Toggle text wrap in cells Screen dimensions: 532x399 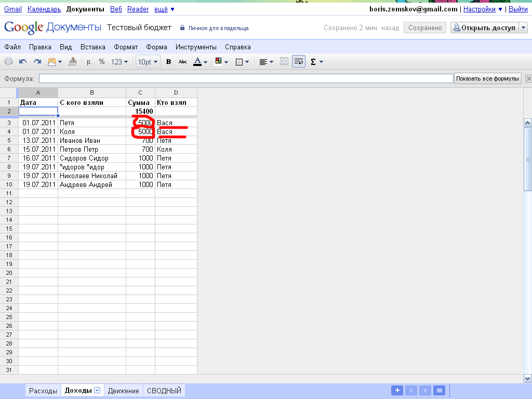298,62
